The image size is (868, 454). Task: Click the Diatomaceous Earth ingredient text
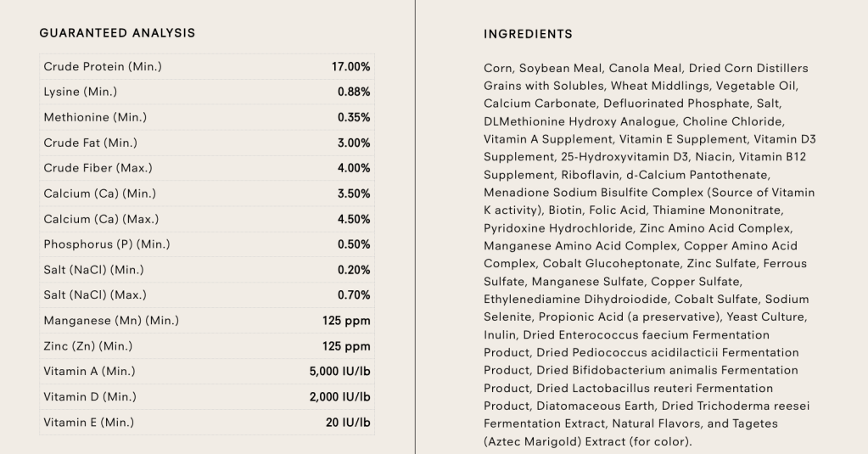(x=594, y=406)
